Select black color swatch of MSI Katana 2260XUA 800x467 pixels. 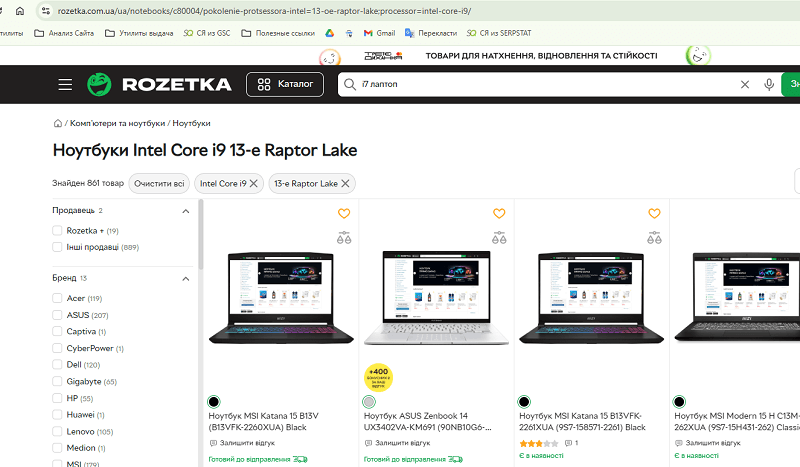click(214, 402)
